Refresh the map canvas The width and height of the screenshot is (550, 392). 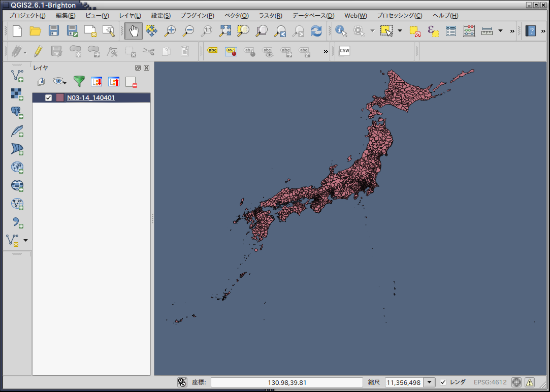316,31
